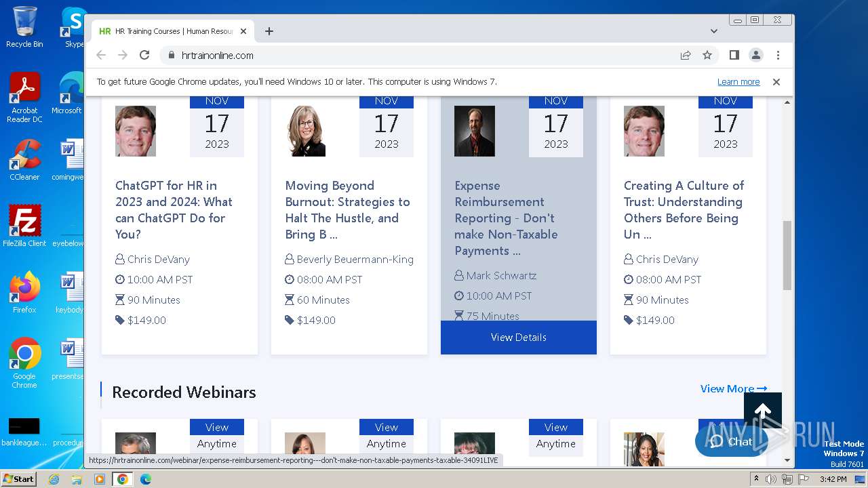
Task: Click the speaker photo on ChatGPT for HR card
Action: (136, 131)
